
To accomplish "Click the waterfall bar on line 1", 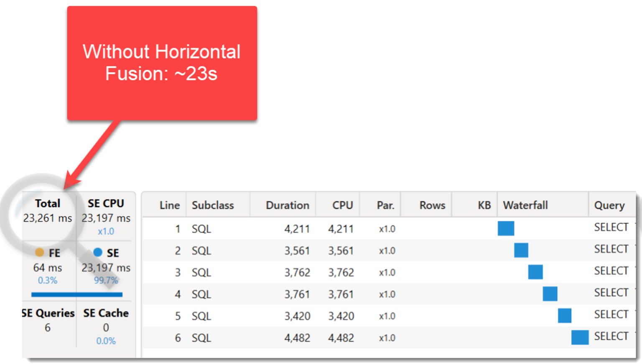I will point(506,228).
